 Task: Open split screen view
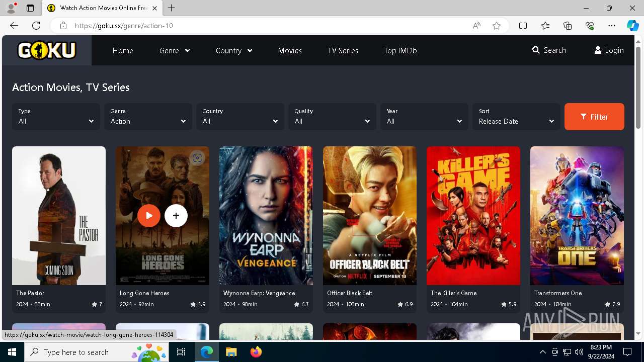pyautogui.click(x=523, y=26)
